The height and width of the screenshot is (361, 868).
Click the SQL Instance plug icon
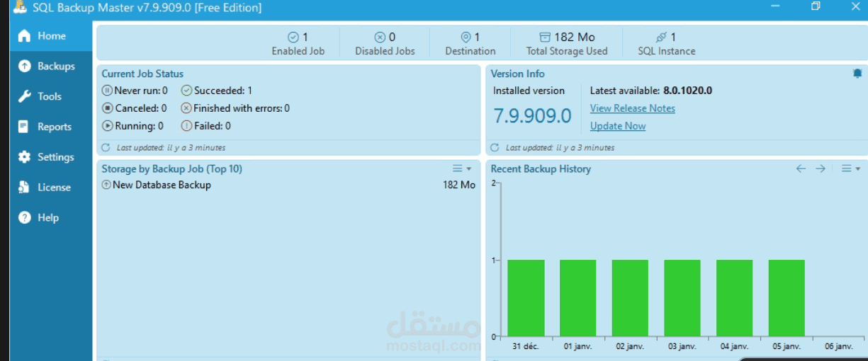(662, 37)
